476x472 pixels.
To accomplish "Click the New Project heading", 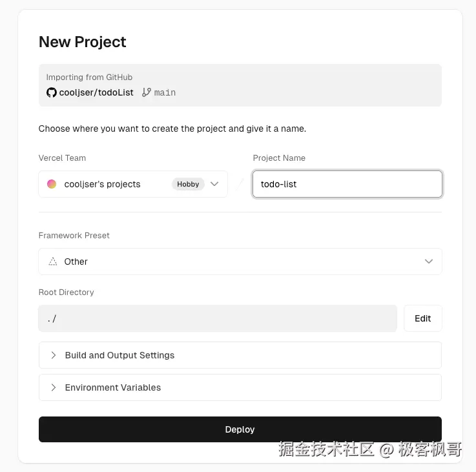I will [x=82, y=42].
